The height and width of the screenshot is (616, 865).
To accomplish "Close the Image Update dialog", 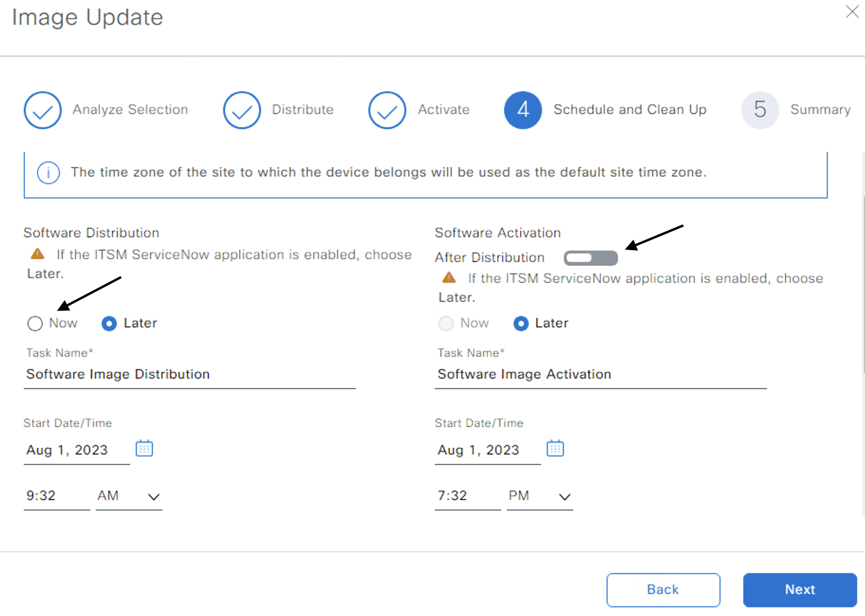I will (852, 12).
